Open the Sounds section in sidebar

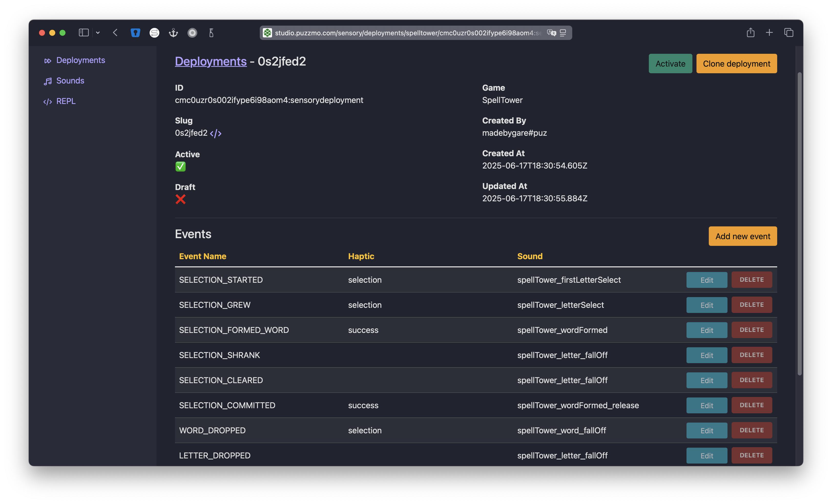pos(70,81)
